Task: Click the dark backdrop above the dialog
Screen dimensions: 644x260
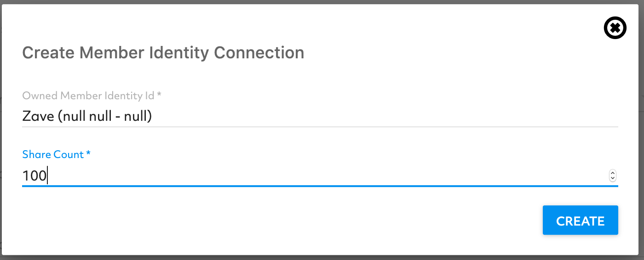Action: point(322,2)
